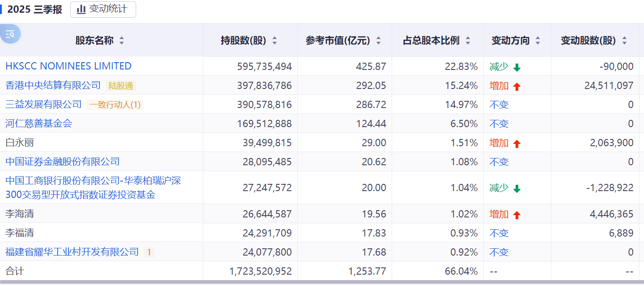This screenshot has height=286, width=644.
Task: Click the search filter icon in table corner
Action: [10, 34]
